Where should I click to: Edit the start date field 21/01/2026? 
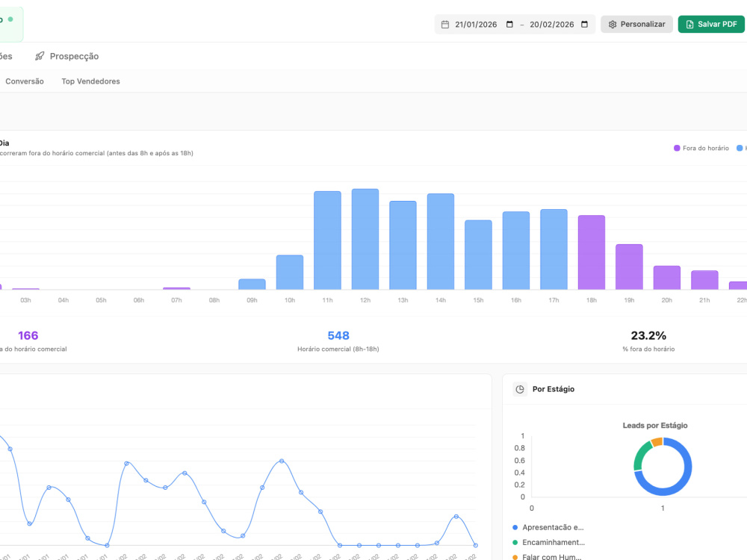click(x=476, y=25)
